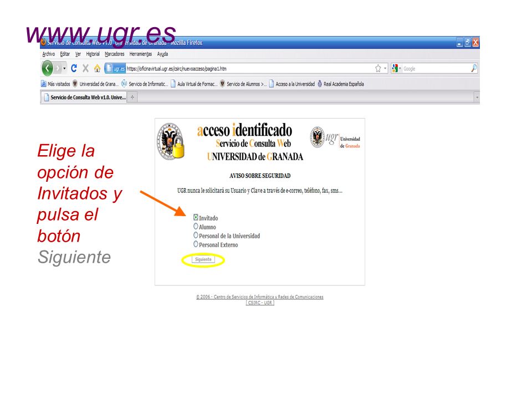Screen dimensions: 532x399
Task: Click the Siguiente button
Action: tap(203, 259)
